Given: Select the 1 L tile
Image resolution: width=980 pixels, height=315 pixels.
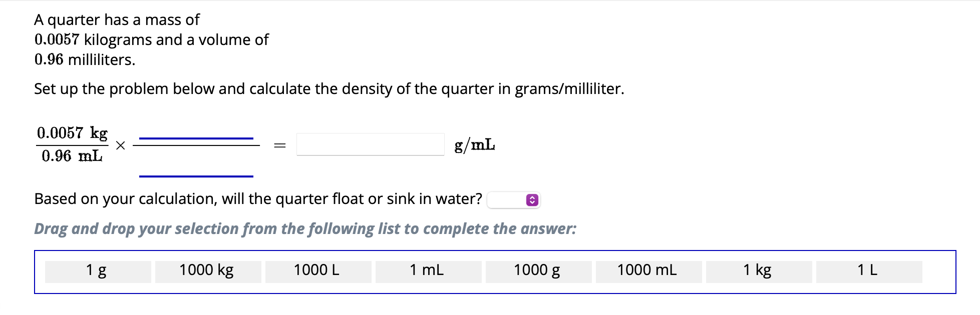Looking at the screenshot, I should 868,270.
